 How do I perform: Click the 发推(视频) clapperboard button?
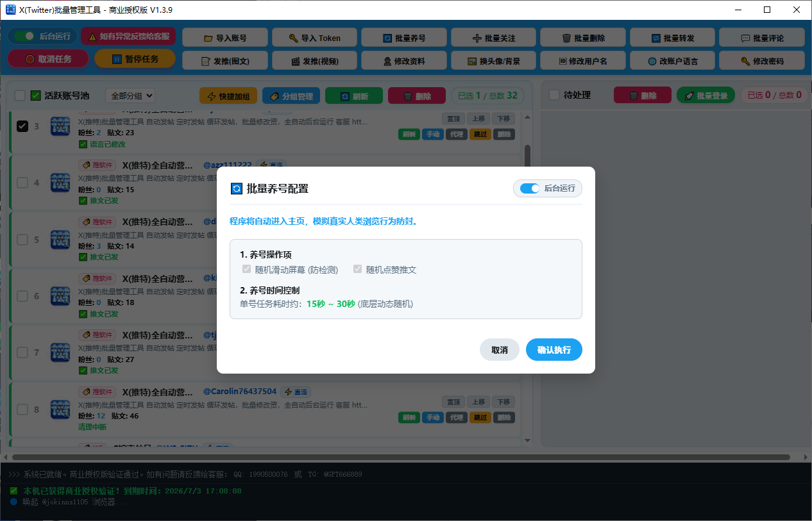point(314,62)
